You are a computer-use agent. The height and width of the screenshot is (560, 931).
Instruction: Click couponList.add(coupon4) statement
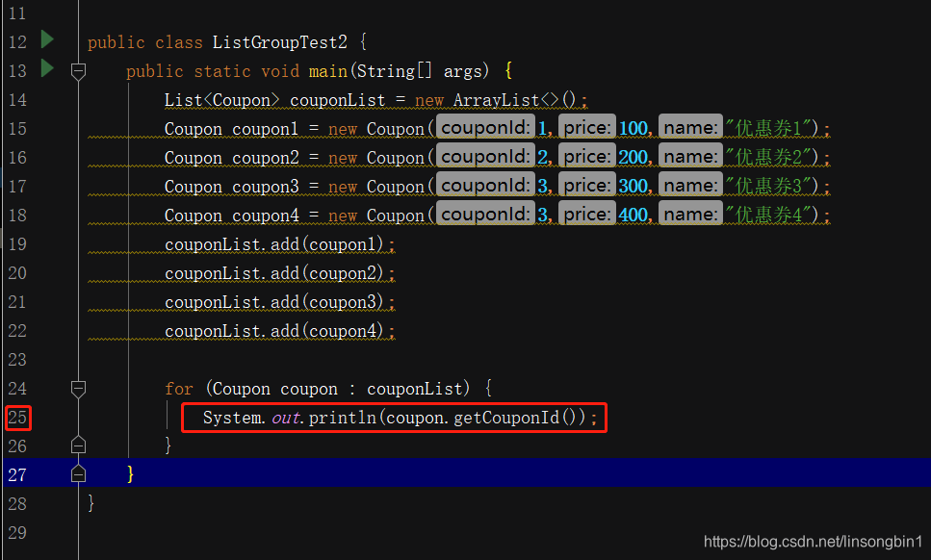pos(279,331)
